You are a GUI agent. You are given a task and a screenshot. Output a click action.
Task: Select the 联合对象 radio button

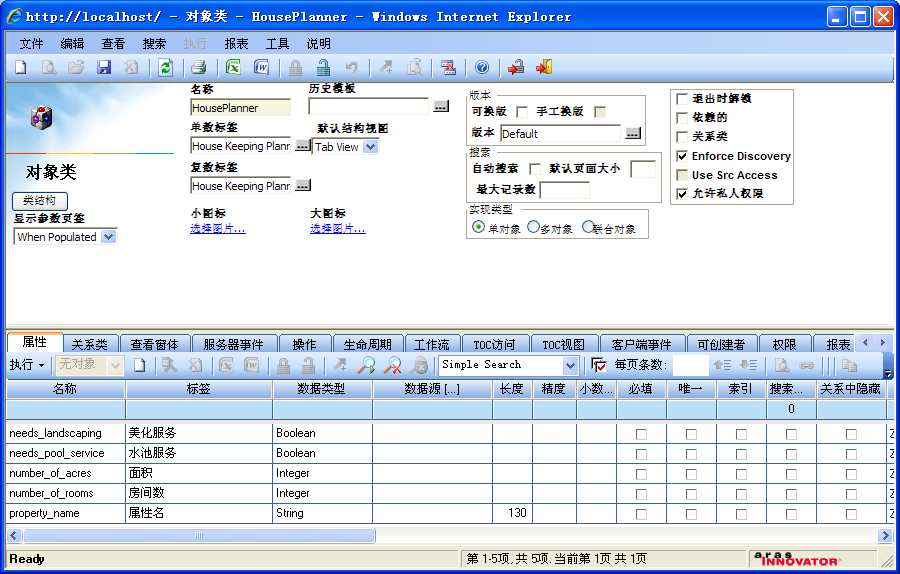(588, 227)
